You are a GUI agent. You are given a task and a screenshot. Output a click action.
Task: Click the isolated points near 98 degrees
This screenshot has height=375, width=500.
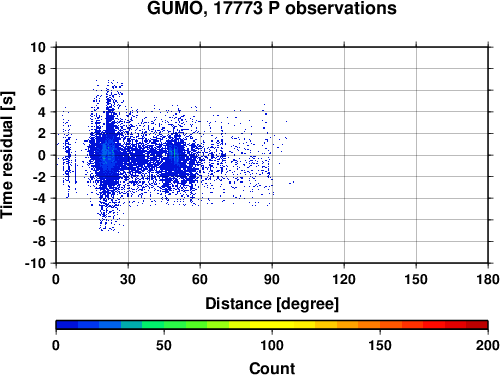pos(292,182)
